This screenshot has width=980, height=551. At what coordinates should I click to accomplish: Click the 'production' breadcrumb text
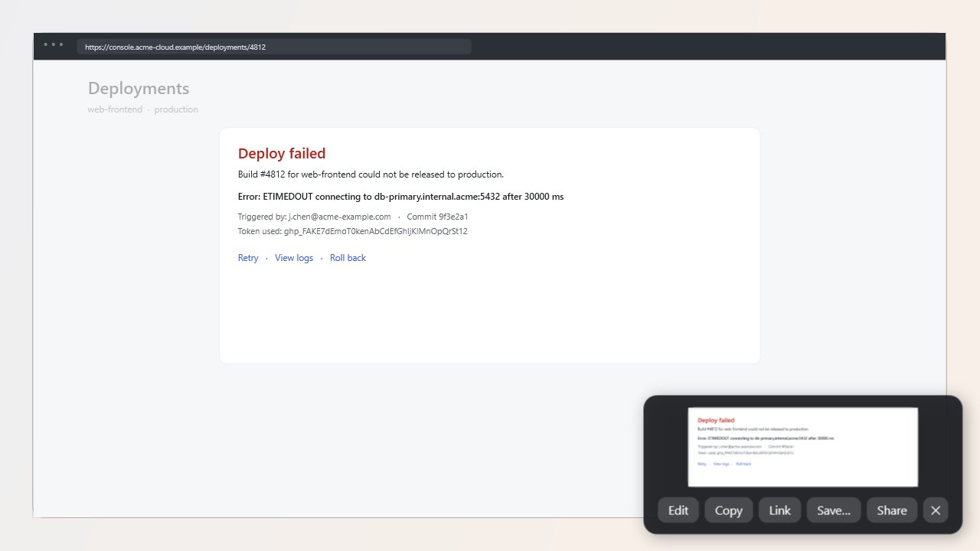click(x=176, y=109)
